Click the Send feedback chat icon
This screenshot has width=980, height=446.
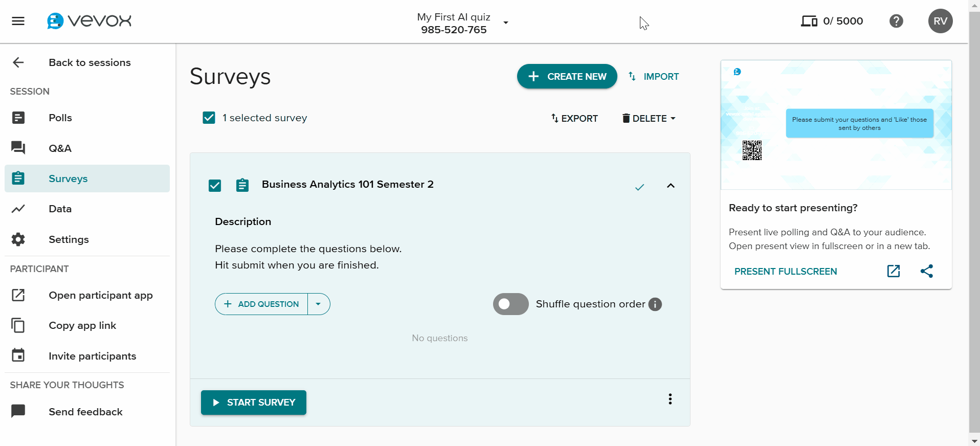[18, 411]
